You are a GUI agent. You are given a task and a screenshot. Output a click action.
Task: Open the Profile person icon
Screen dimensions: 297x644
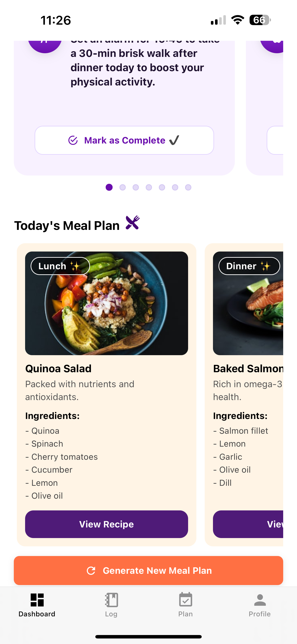[260, 600]
